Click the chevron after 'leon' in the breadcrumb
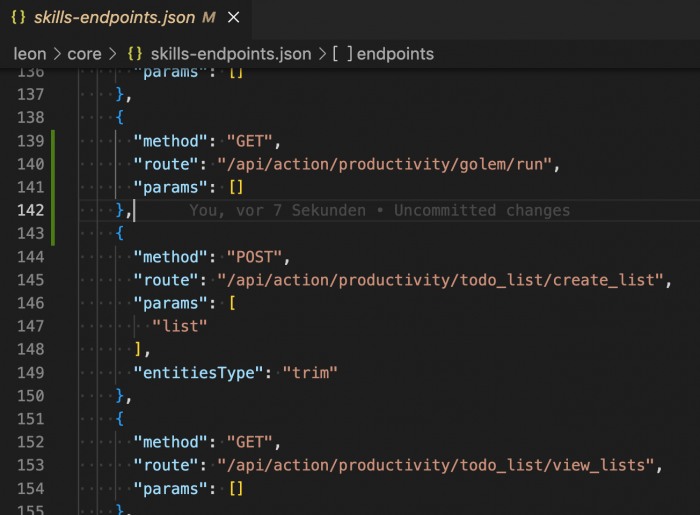Screen dimensions: 700x515 [57, 54]
